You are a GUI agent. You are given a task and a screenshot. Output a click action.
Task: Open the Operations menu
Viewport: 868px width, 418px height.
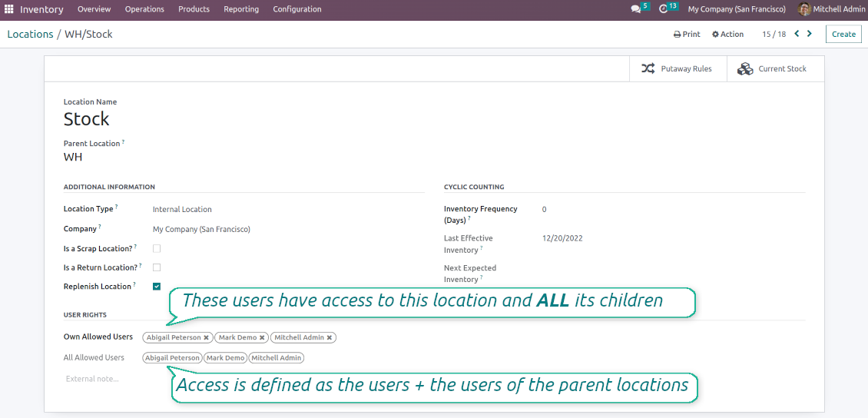pyautogui.click(x=144, y=9)
